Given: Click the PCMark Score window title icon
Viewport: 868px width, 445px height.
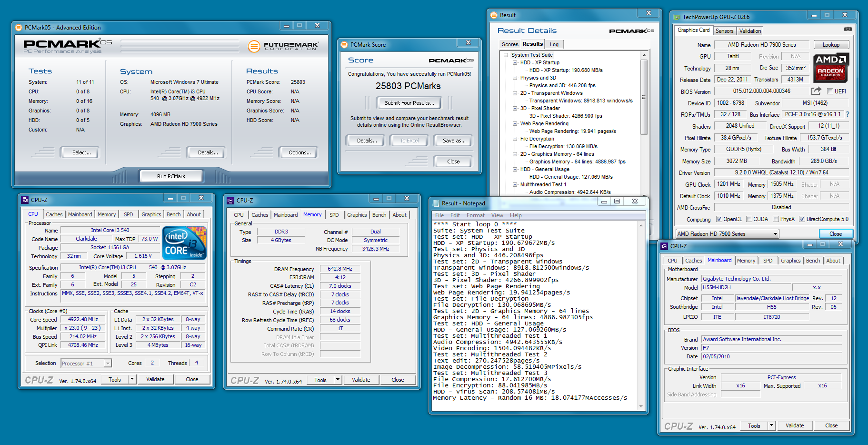Looking at the screenshot, I should (x=344, y=45).
